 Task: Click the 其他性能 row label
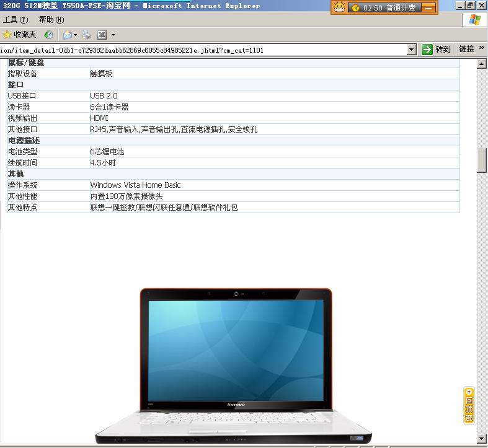[x=22, y=196]
